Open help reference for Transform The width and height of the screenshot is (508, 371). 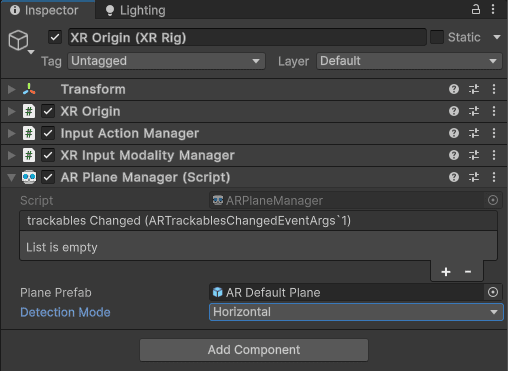tap(454, 89)
